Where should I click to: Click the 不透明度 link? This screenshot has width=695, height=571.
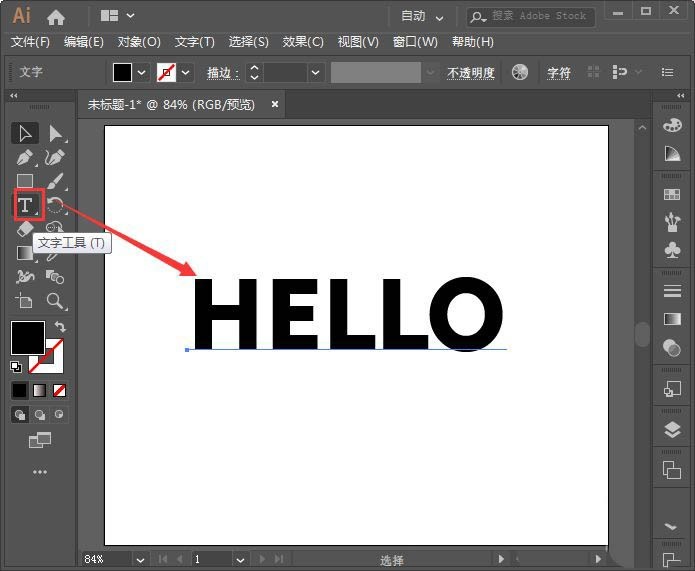471,73
